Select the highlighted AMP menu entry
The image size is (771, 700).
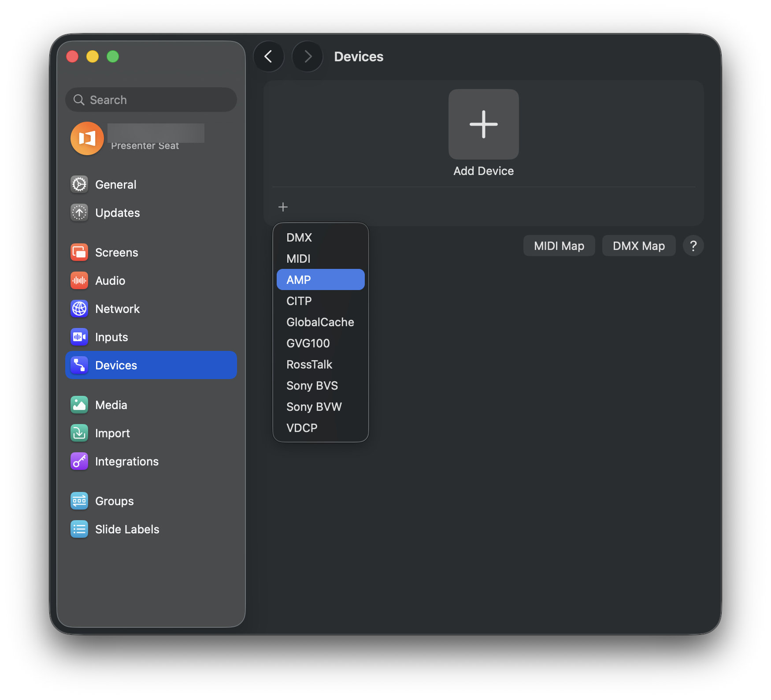(321, 279)
